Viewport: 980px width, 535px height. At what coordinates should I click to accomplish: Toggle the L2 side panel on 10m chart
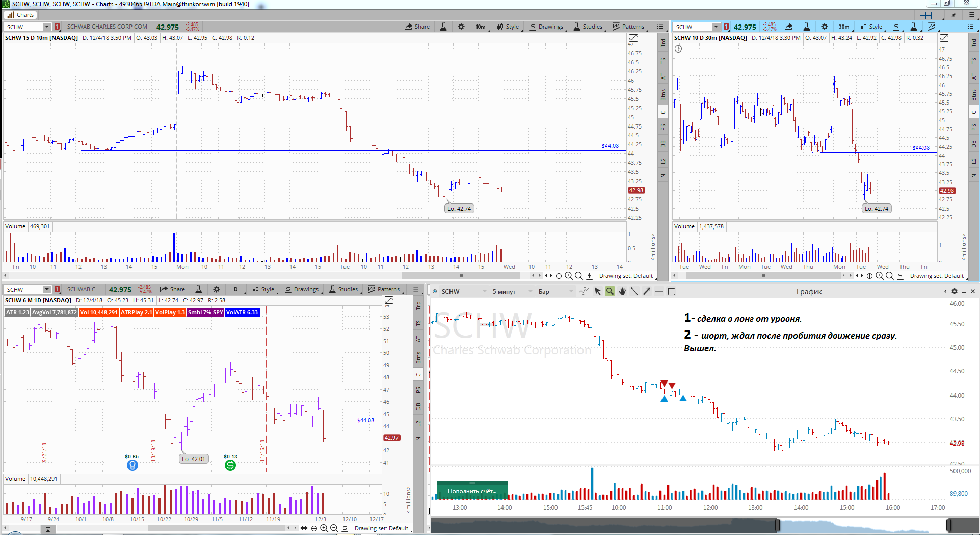tap(663, 161)
